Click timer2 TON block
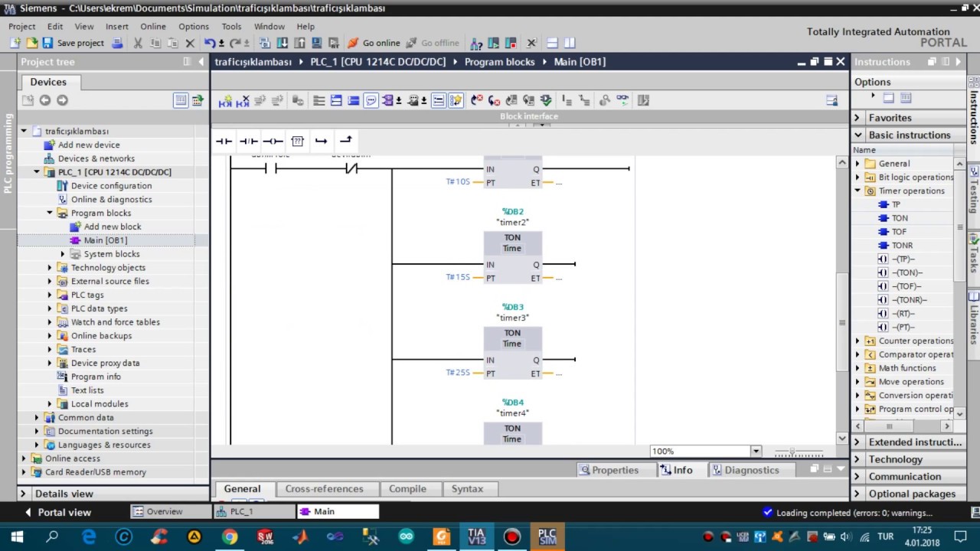 point(512,258)
